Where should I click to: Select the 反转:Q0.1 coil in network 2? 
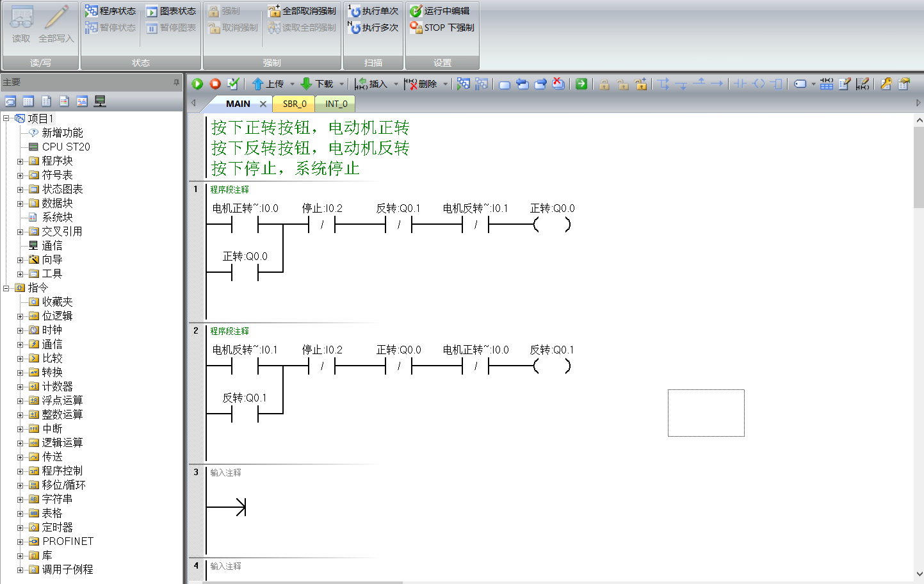pyautogui.click(x=552, y=366)
